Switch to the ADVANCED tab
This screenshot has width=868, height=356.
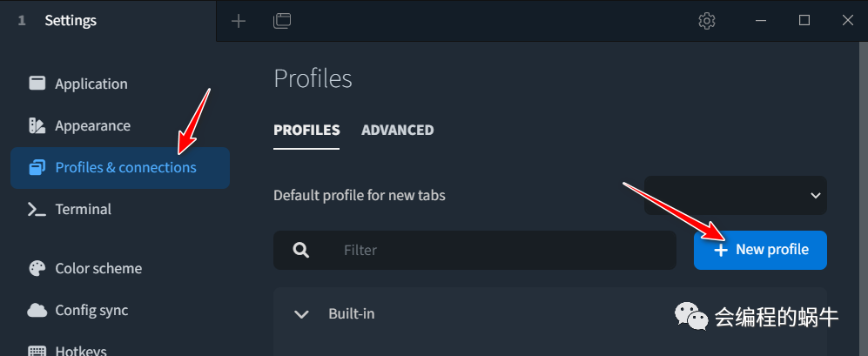tap(398, 130)
